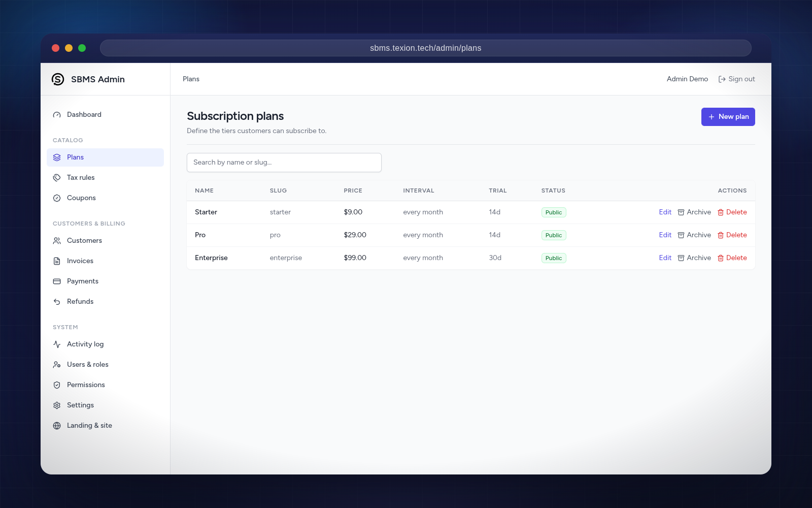Edit the Pro plan
Image resolution: width=812 pixels, height=508 pixels.
click(665, 235)
